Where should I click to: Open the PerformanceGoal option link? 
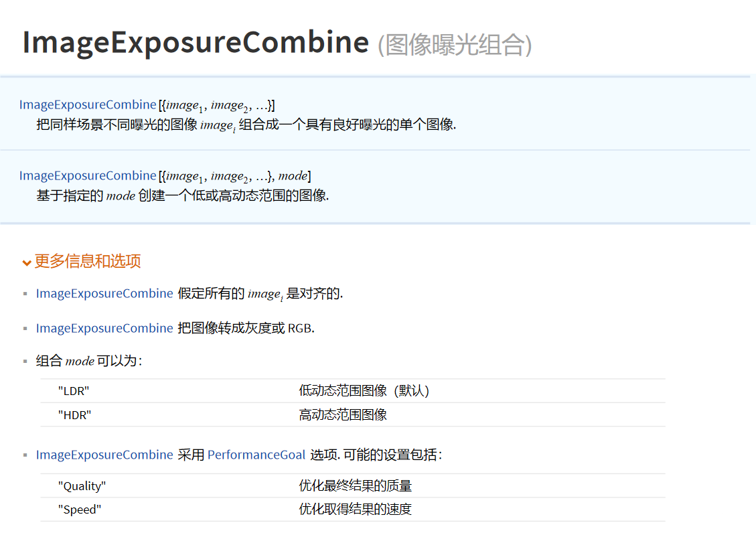[x=256, y=455]
